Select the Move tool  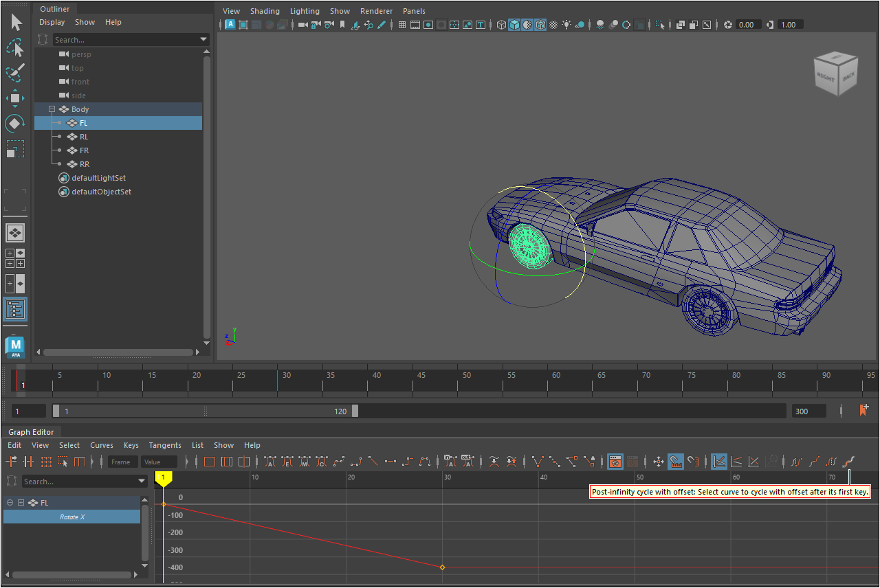pos(15,98)
